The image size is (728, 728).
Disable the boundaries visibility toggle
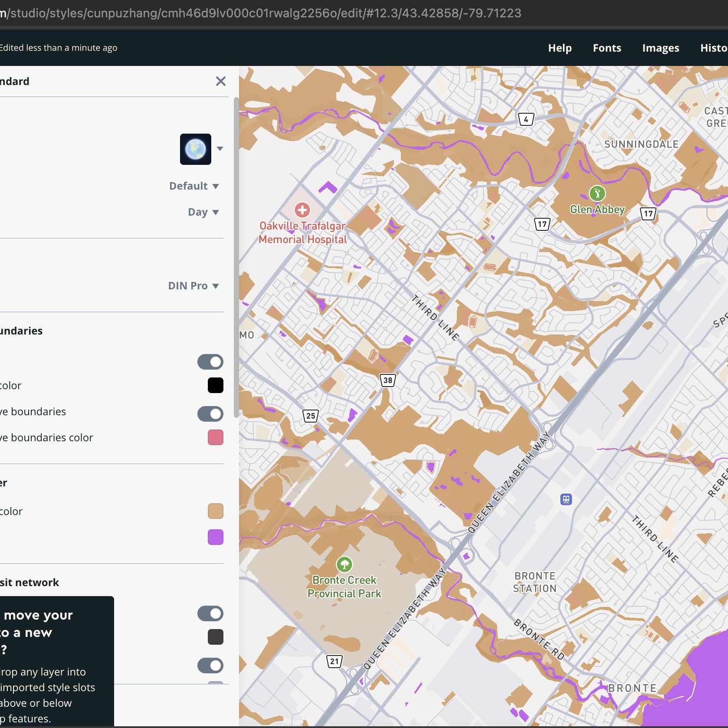210,361
